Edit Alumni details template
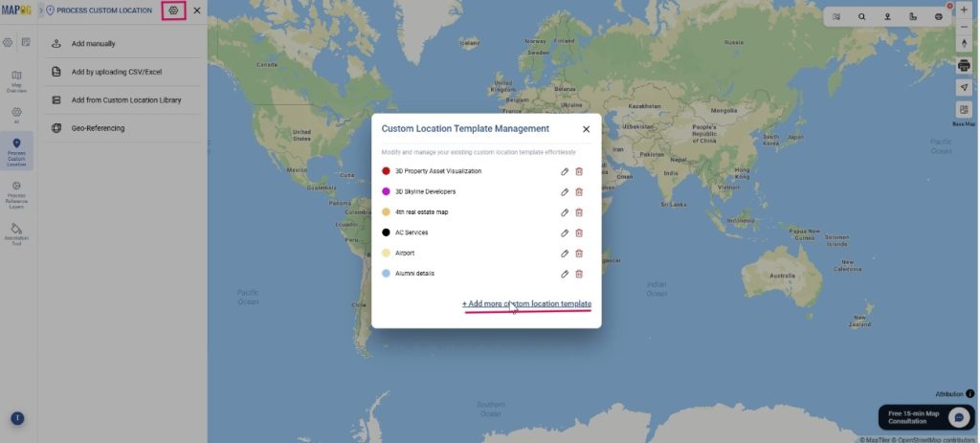The height and width of the screenshot is (443, 980). click(565, 274)
